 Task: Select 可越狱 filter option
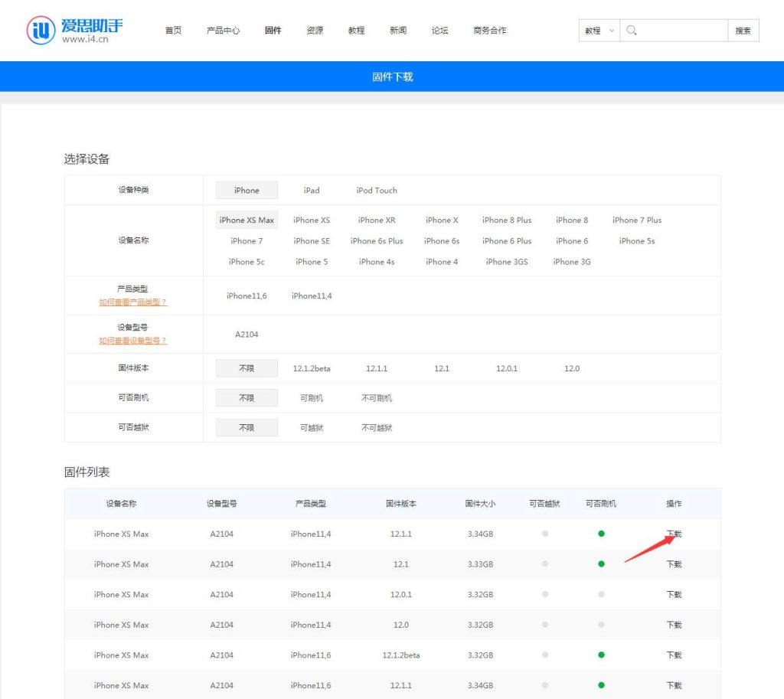[x=312, y=428]
